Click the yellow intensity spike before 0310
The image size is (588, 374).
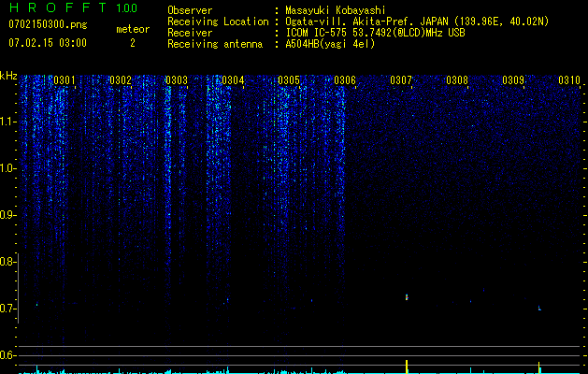pos(538,367)
